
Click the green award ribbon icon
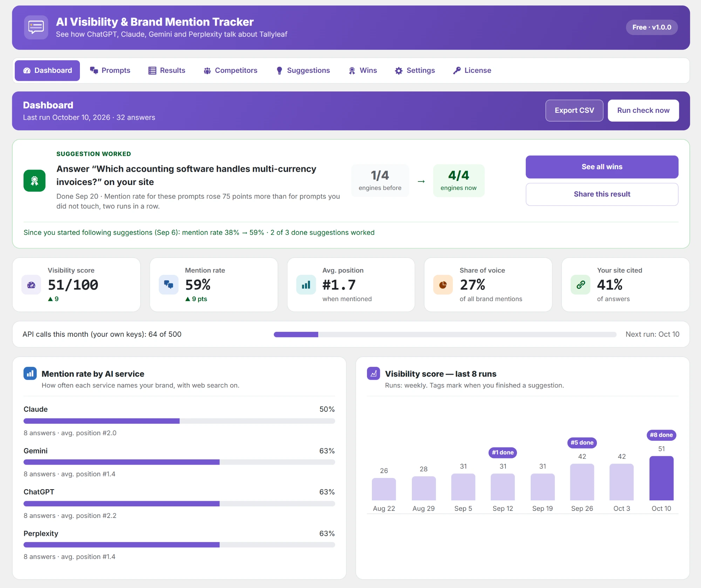pos(34,181)
